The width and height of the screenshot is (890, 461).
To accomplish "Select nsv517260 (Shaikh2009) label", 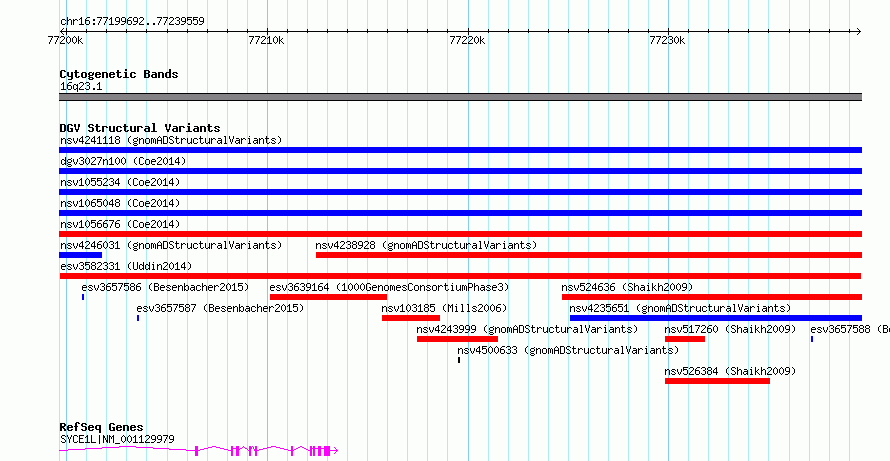I will (731, 329).
